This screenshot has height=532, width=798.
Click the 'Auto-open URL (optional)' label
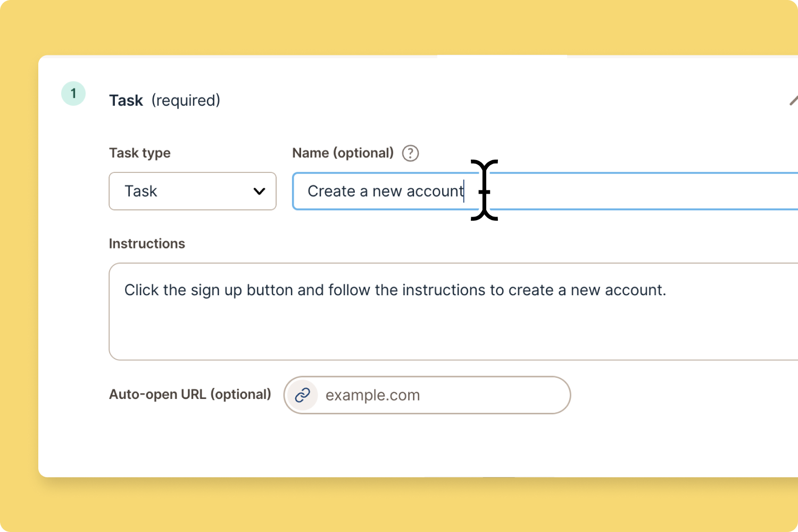click(x=190, y=394)
